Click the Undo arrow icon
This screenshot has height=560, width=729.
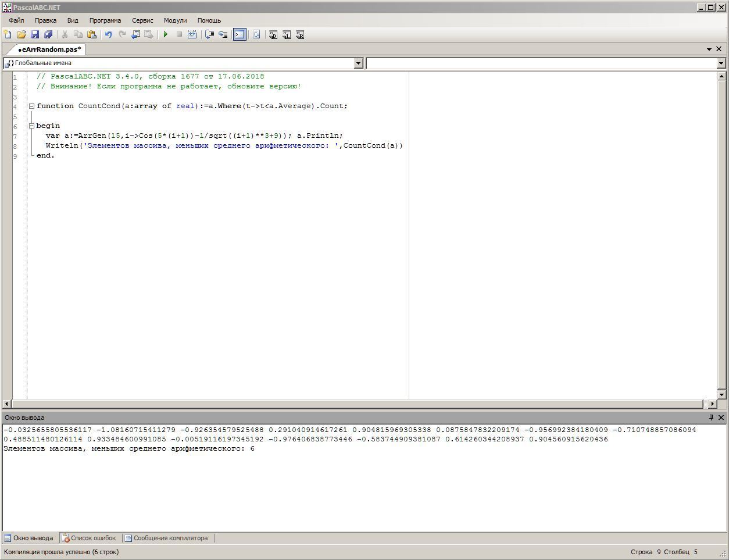[108, 35]
